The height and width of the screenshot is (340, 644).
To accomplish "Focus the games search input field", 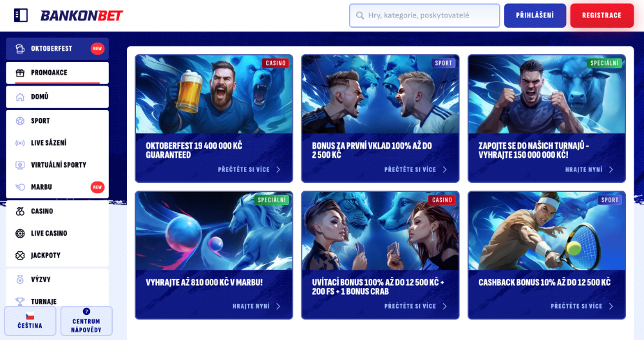I will click(424, 15).
